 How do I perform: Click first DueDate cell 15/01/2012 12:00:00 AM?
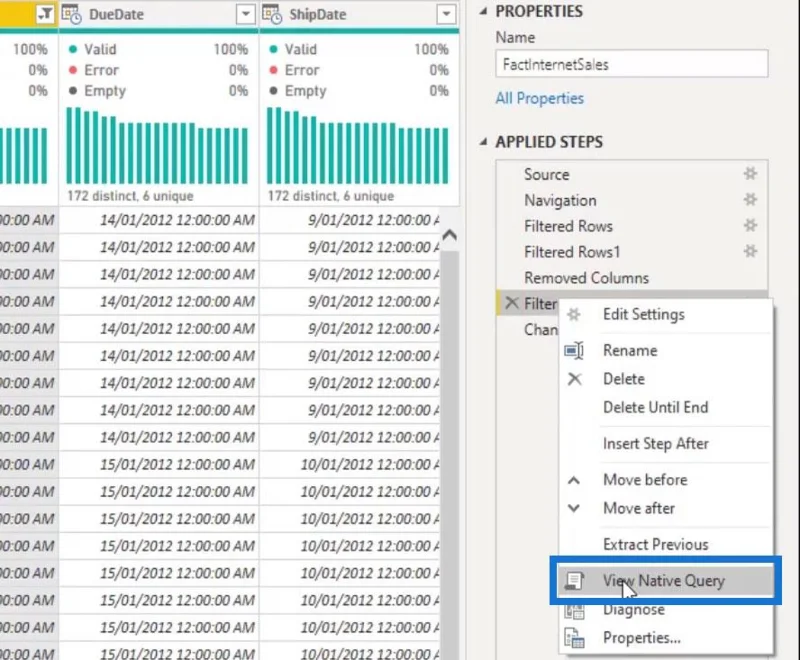(159, 464)
